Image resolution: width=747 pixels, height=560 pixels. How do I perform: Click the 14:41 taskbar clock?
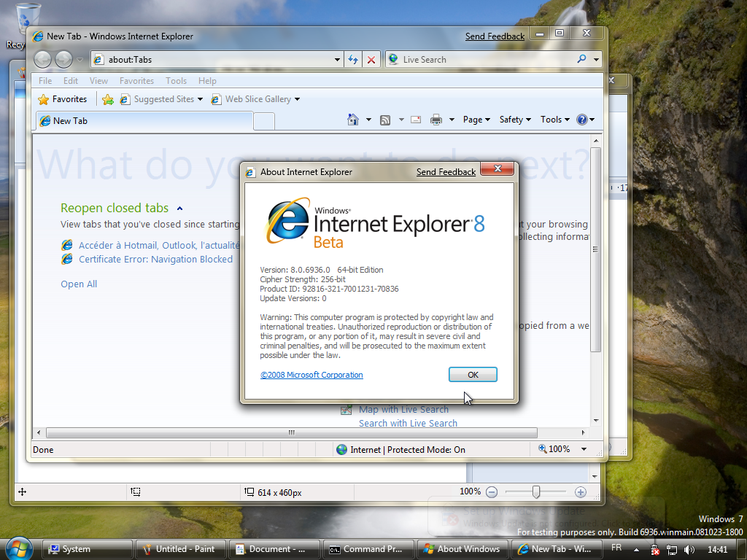[718, 550]
